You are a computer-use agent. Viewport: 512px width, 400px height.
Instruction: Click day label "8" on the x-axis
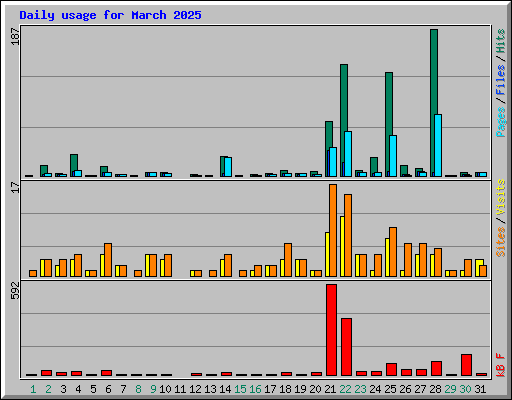[x=138, y=389]
